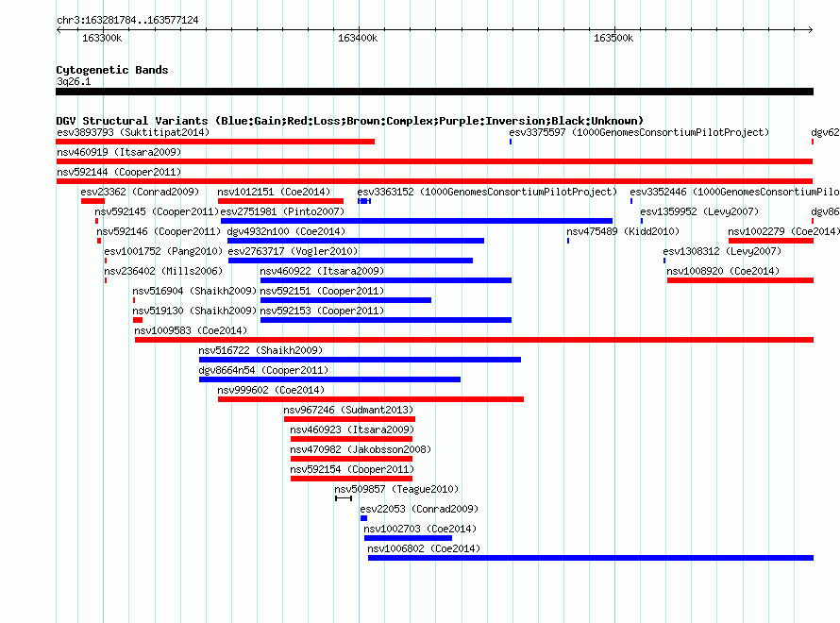Click nsv1009583 (Coe2014) label

[x=191, y=330]
